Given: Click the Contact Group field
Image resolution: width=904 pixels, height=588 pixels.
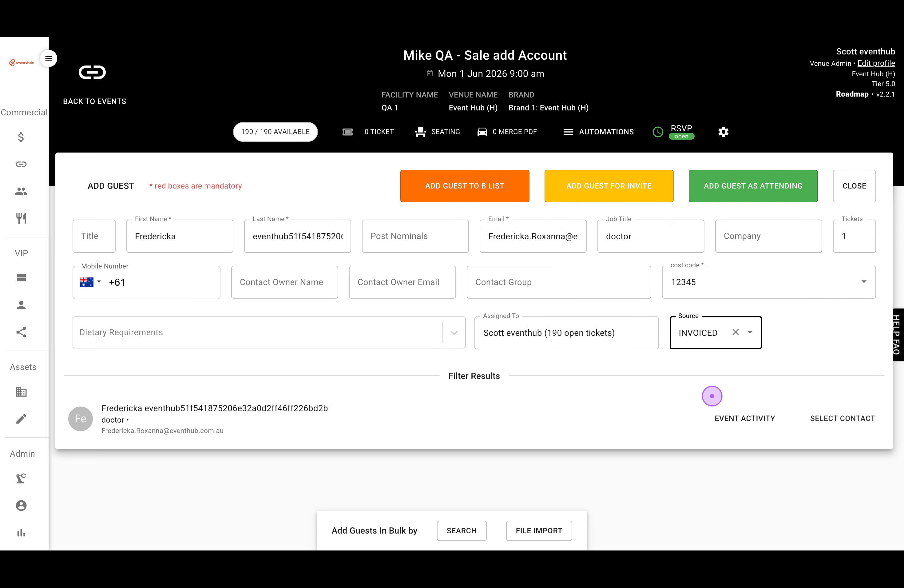Looking at the screenshot, I should click(559, 282).
